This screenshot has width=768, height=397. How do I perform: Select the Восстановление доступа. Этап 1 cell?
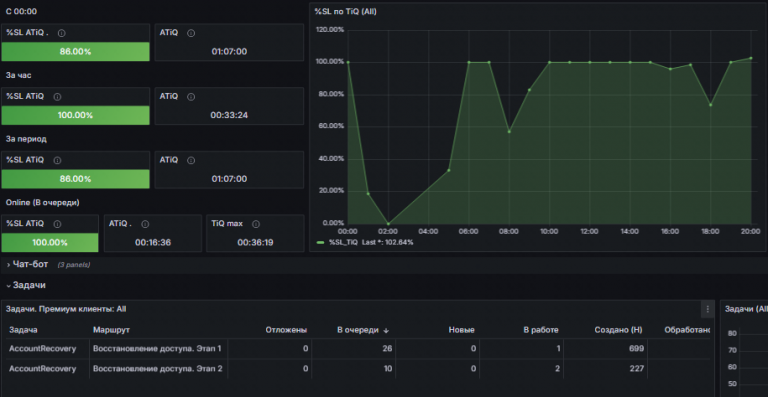click(x=157, y=349)
